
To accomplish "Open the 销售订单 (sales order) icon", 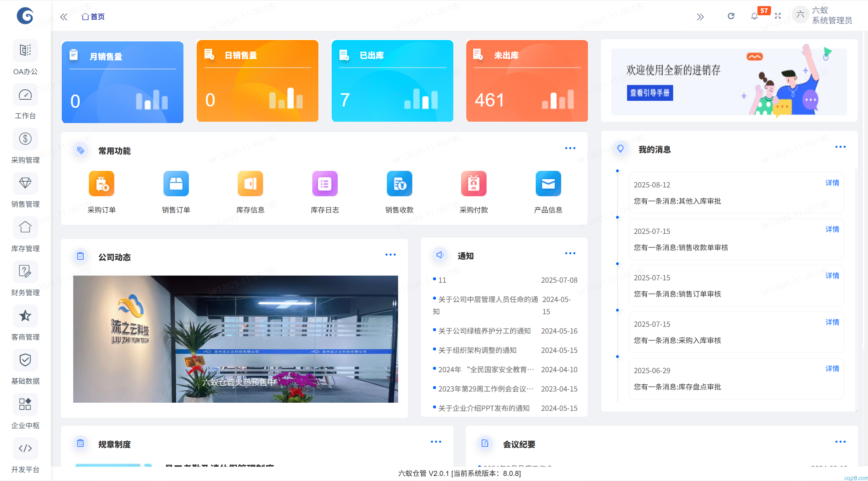I will click(x=176, y=183).
